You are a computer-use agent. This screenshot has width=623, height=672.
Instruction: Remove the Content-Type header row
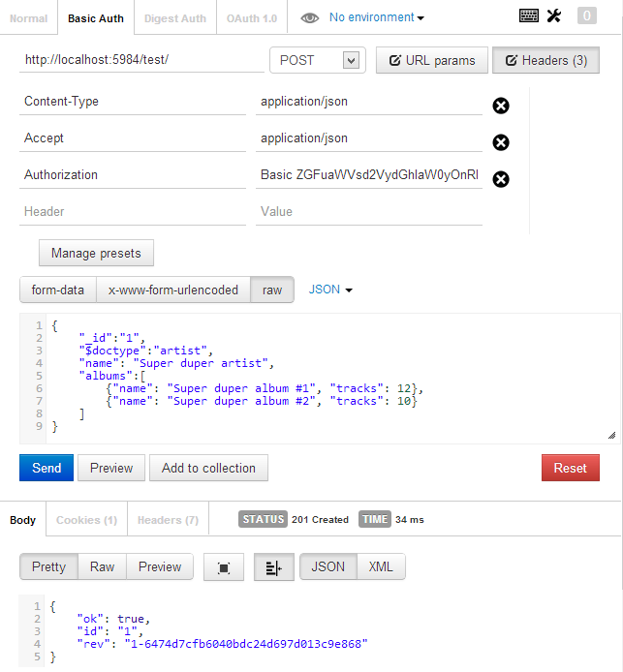point(501,106)
